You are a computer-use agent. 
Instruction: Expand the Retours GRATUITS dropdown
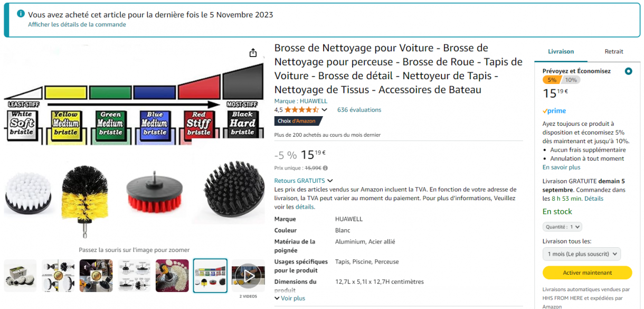[304, 181]
